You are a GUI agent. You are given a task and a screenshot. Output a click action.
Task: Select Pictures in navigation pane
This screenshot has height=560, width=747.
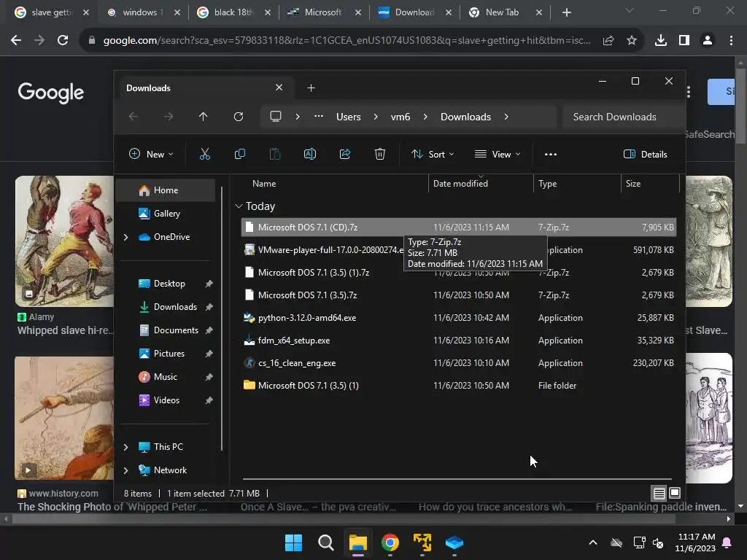click(x=169, y=354)
